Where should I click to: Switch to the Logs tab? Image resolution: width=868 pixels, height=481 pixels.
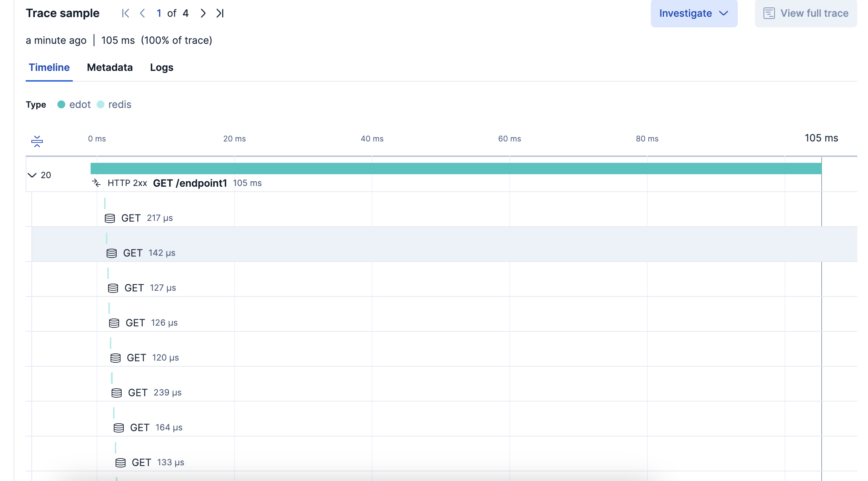162,67
